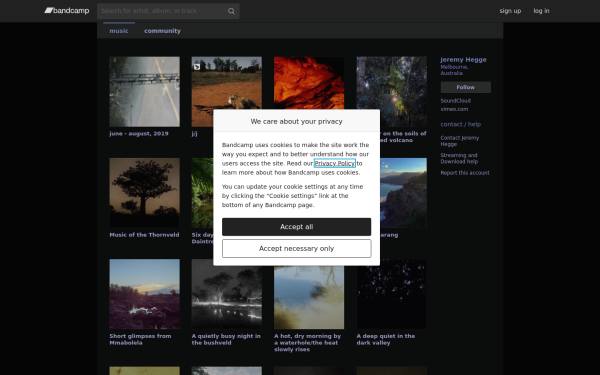Click the Music of the Thornveld title
Viewport: 600px width, 375px height.
pyautogui.click(x=144, y=235)
